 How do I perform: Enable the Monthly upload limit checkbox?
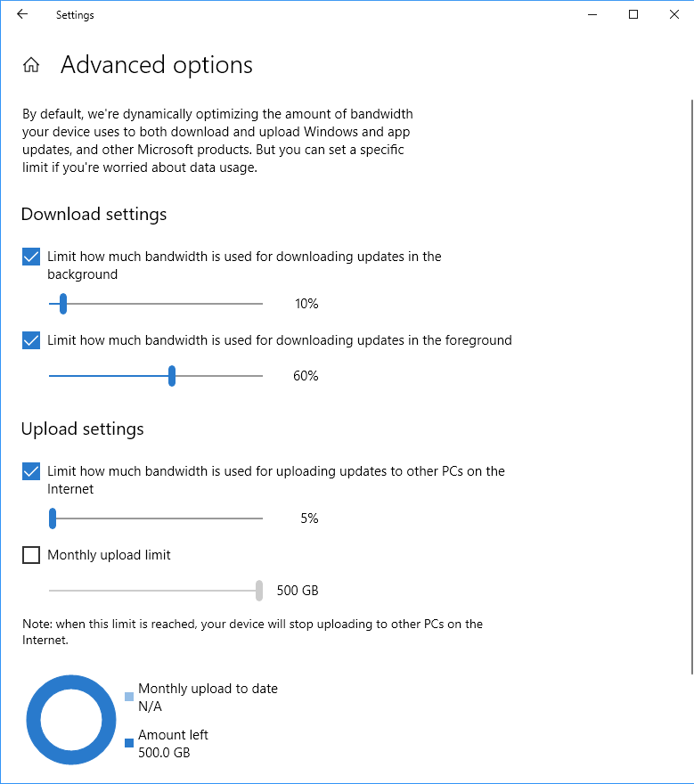(x=31, y=555)
